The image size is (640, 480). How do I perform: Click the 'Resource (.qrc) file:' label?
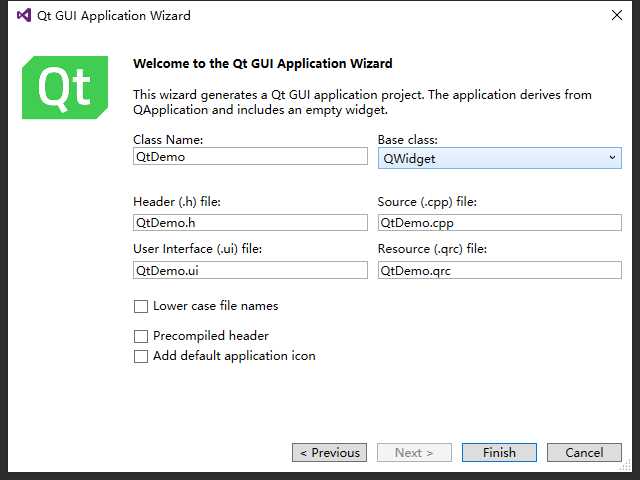tap(433, 249)
